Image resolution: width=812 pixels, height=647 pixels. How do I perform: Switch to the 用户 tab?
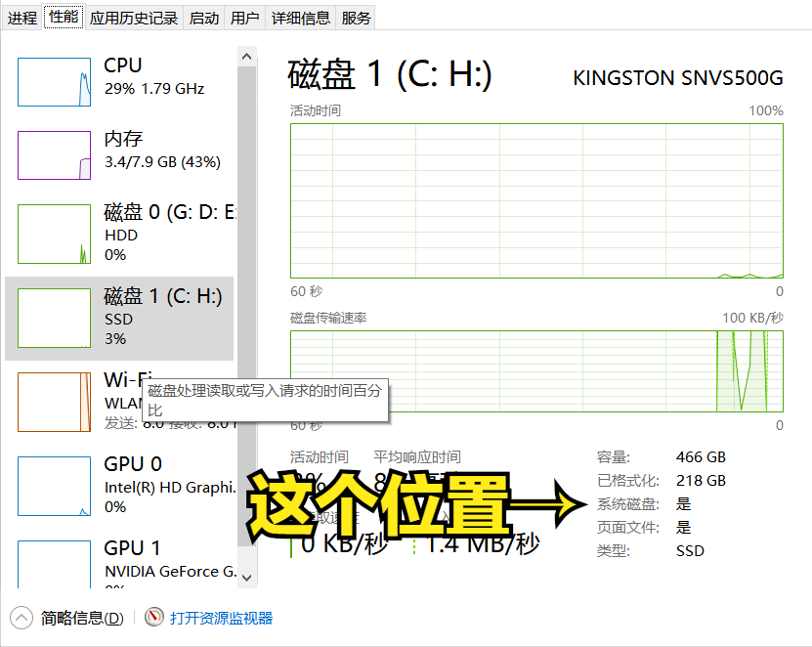point(244,19)
